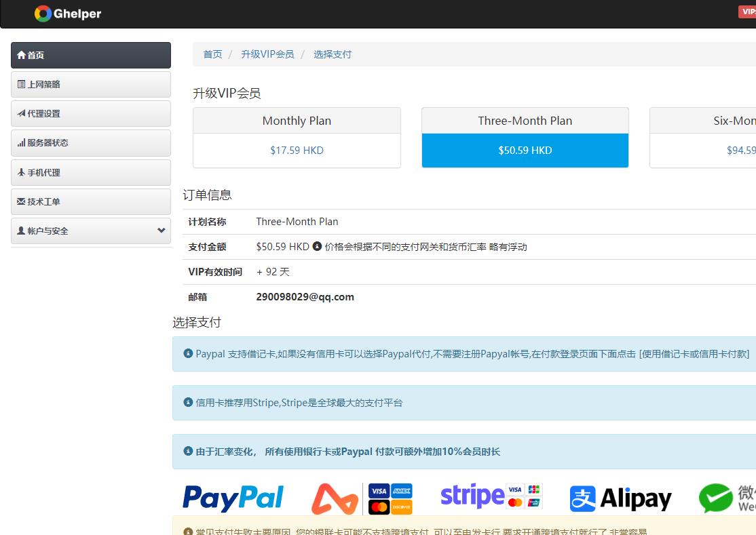Image resolution: width=756 pixels, height=535 pixels.
Task: Click the home icon in 首页 item
Action: 21,55
